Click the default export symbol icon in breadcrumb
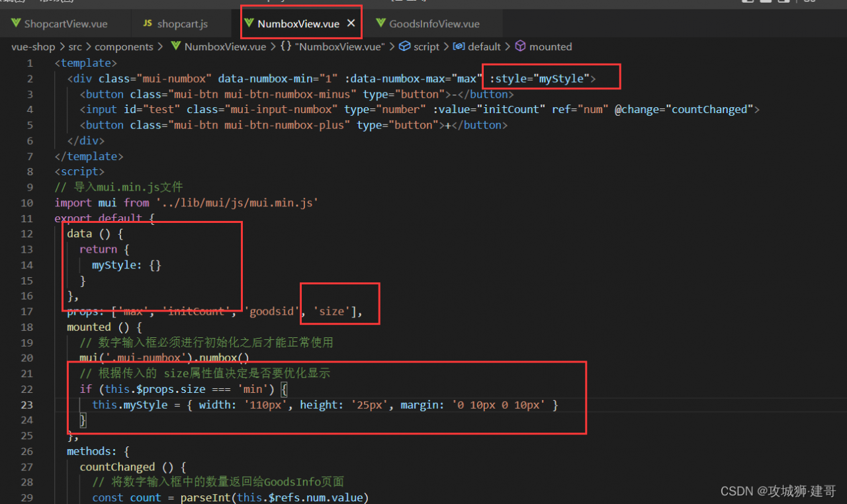The height and width of the screenshot is (504, 847). [x=459, y=47]
